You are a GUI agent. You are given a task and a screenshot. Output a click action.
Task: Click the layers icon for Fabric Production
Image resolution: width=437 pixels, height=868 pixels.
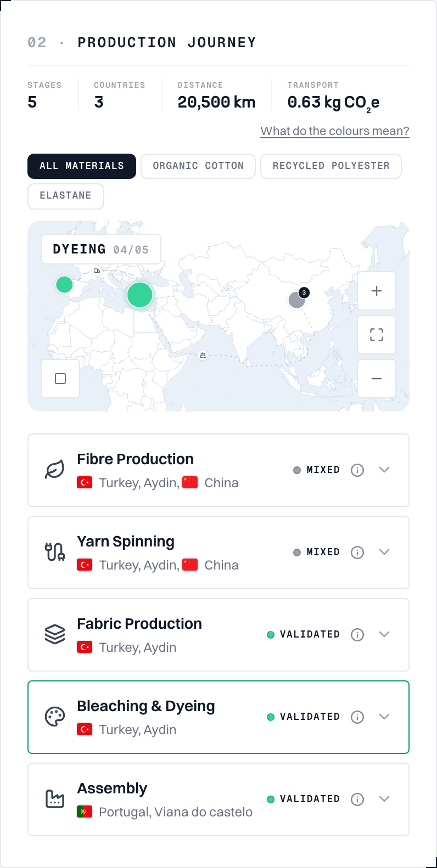point(55,634)
